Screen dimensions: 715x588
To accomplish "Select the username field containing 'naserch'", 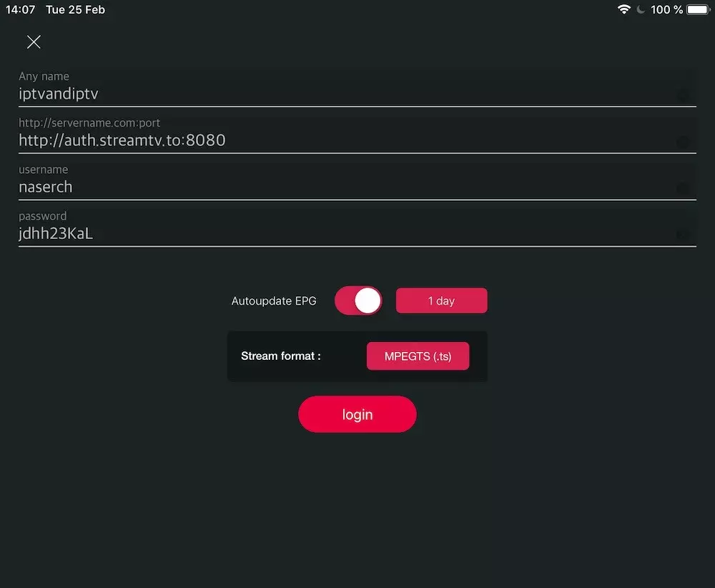I will (322, 187).
